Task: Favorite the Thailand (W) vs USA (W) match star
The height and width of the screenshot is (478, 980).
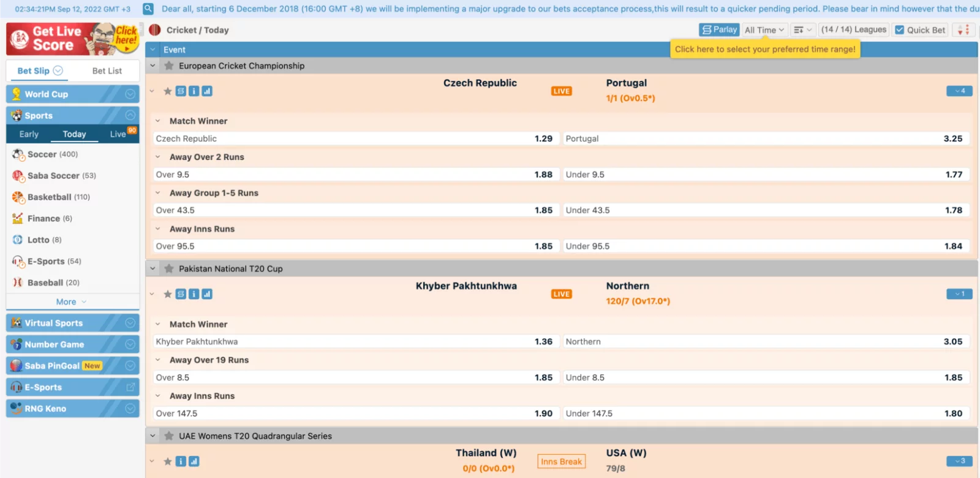Action: coord(168,461)
